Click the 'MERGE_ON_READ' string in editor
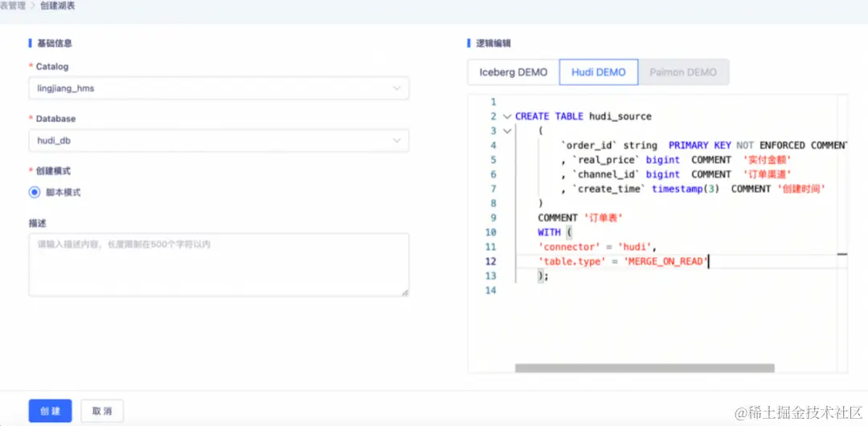The height and width of the screenshot is (426, 868). [665, 261]
